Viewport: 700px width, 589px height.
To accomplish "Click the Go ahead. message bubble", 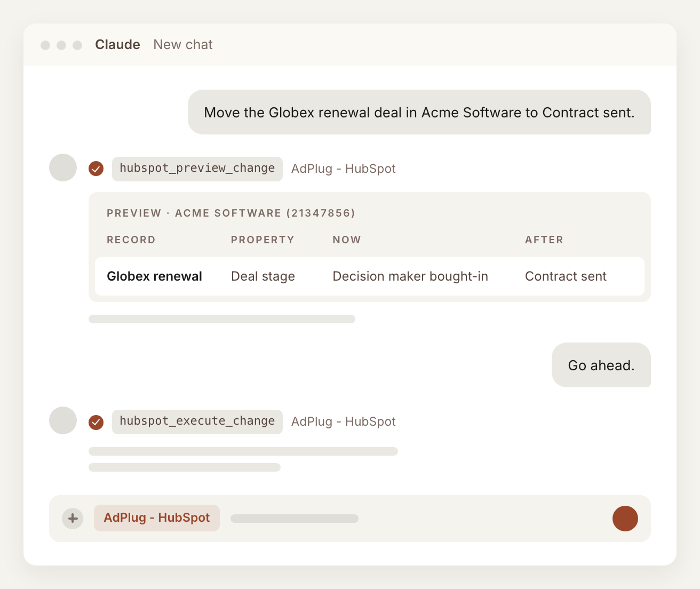I will click(601, 365).
